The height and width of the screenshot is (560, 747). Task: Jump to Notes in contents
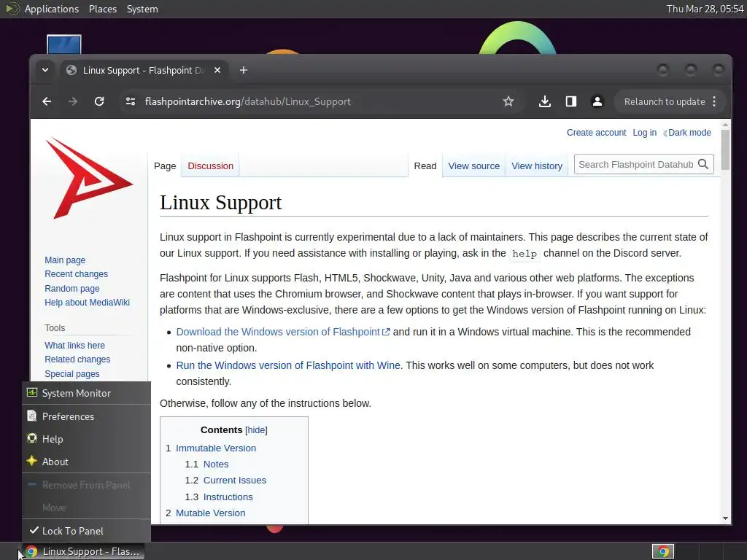[216, 464]
